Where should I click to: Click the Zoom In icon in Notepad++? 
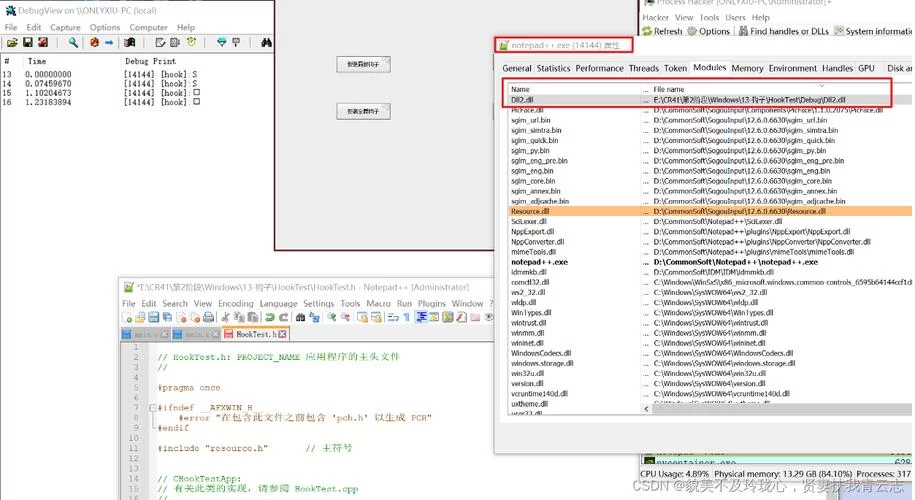(331, 317)
